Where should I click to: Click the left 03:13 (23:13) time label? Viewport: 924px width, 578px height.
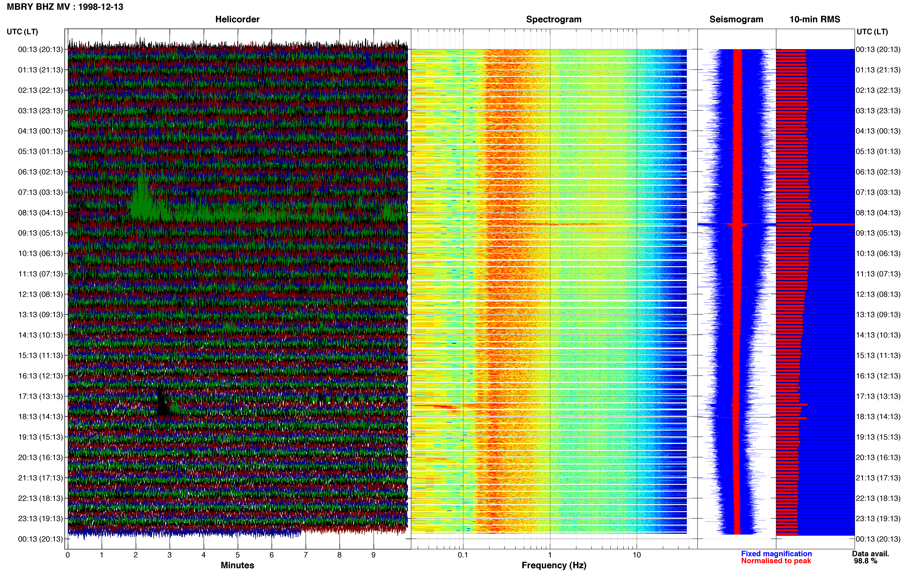tap(41, 110)
